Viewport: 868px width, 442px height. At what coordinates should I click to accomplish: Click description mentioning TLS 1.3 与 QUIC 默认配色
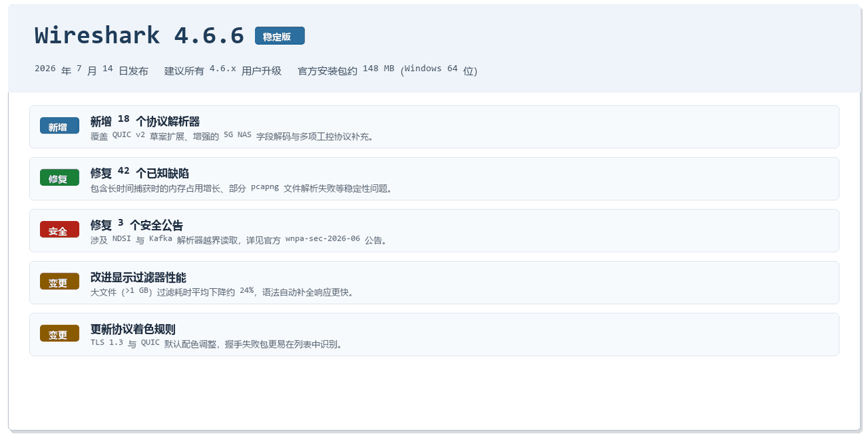tap(217, 344)
